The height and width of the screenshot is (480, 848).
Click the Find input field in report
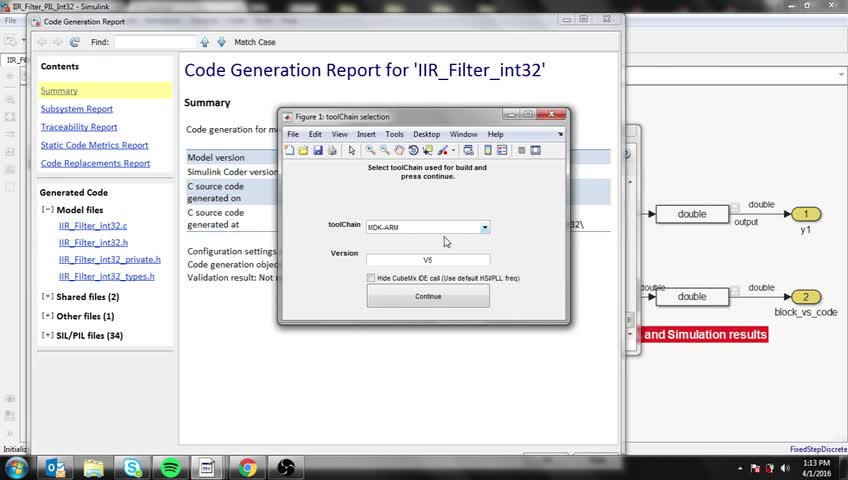(x=155, y=42)
